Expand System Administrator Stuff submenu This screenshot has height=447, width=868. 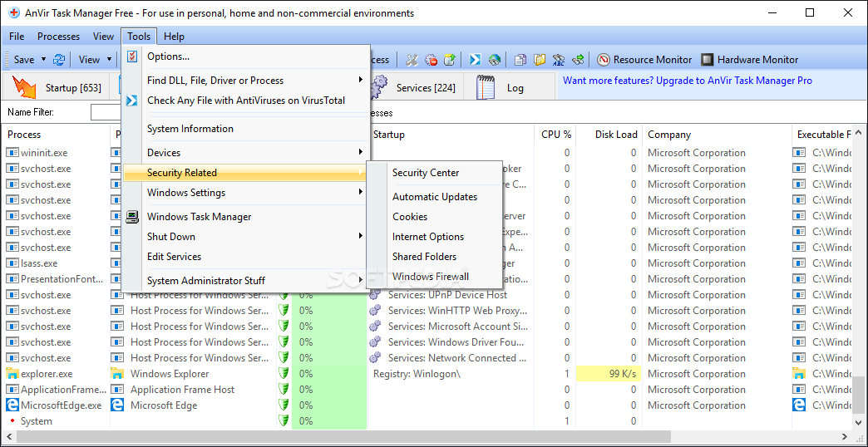click(x=361, y=281)
